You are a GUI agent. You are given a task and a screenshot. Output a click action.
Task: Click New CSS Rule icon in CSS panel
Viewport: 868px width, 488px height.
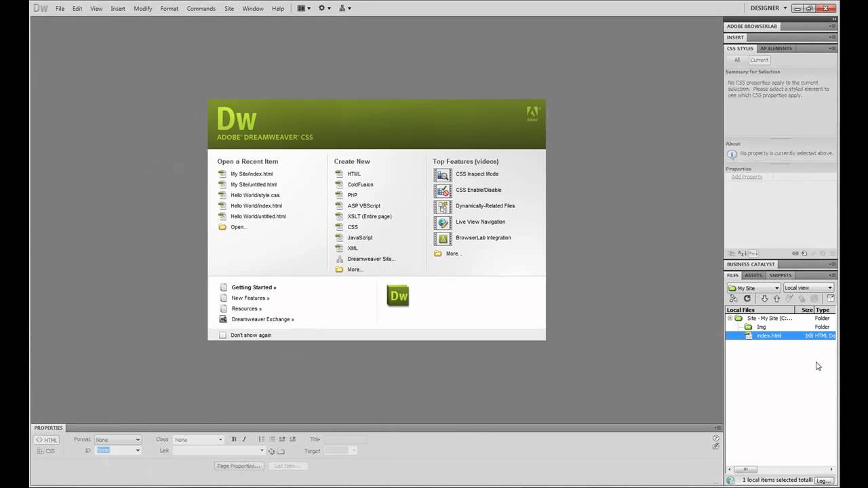[804, 253]
